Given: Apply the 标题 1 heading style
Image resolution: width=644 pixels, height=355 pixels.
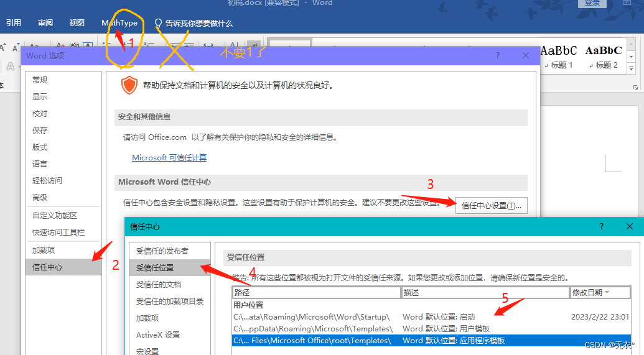Looking at the screenshot, I should point(559,57).
